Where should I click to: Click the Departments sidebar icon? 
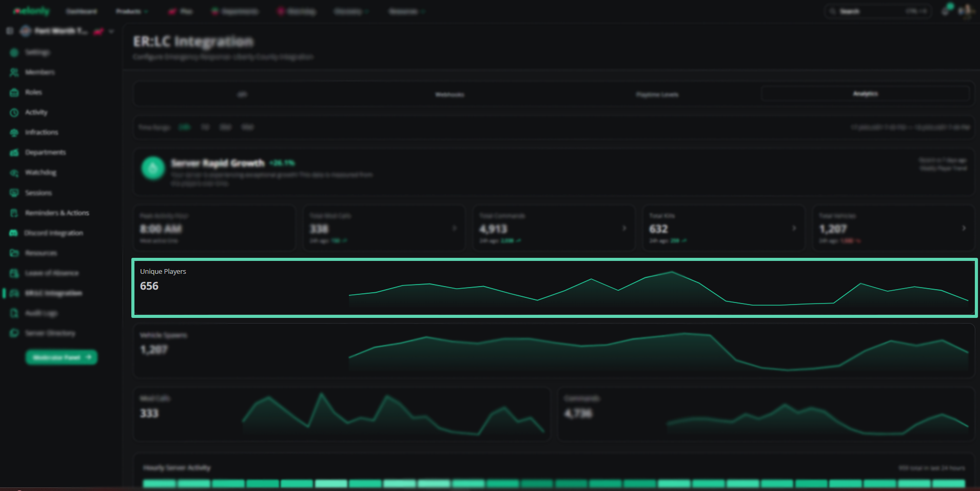[14, 153]
